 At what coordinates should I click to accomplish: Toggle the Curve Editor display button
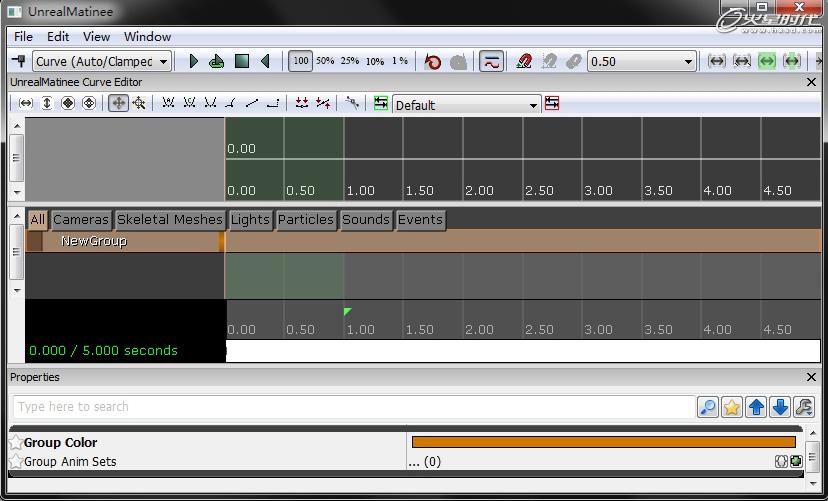point(491,61)
